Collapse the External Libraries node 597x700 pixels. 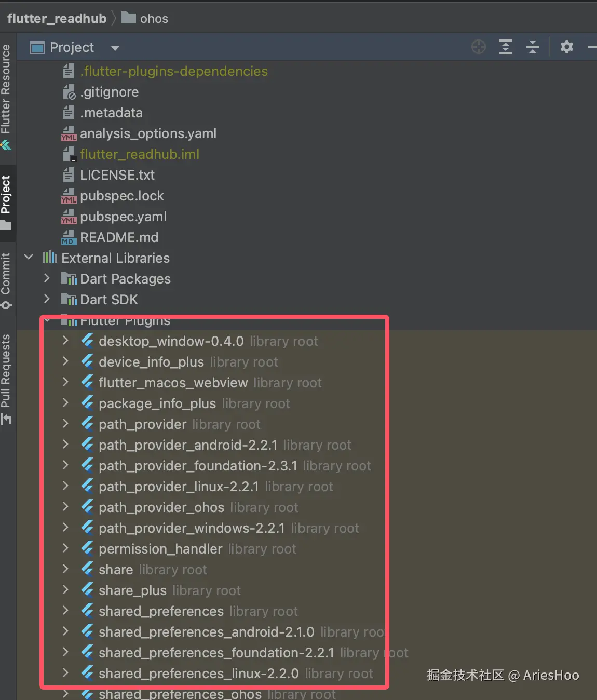[29, 258]
